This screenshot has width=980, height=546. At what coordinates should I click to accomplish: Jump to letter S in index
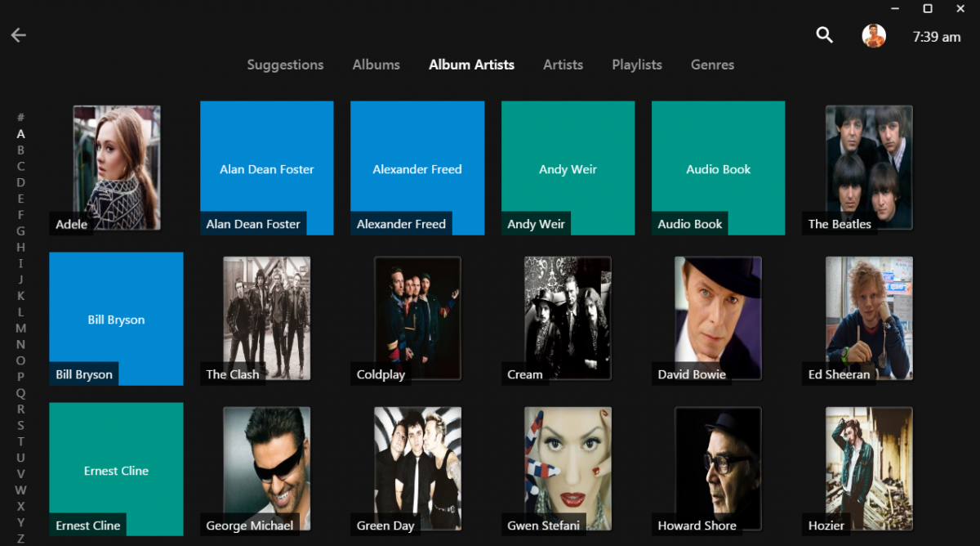[21, 425]
